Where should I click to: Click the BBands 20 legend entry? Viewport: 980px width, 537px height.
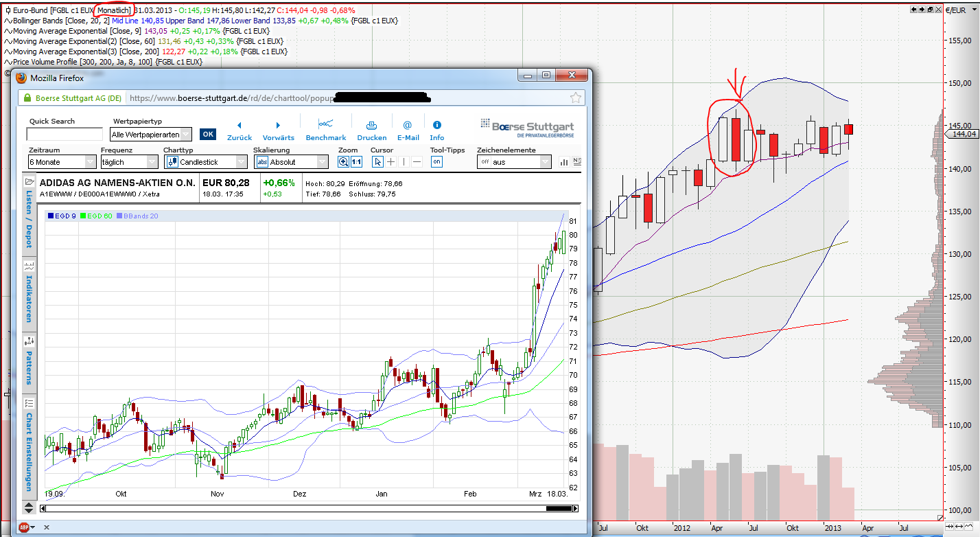coord(137,216)
